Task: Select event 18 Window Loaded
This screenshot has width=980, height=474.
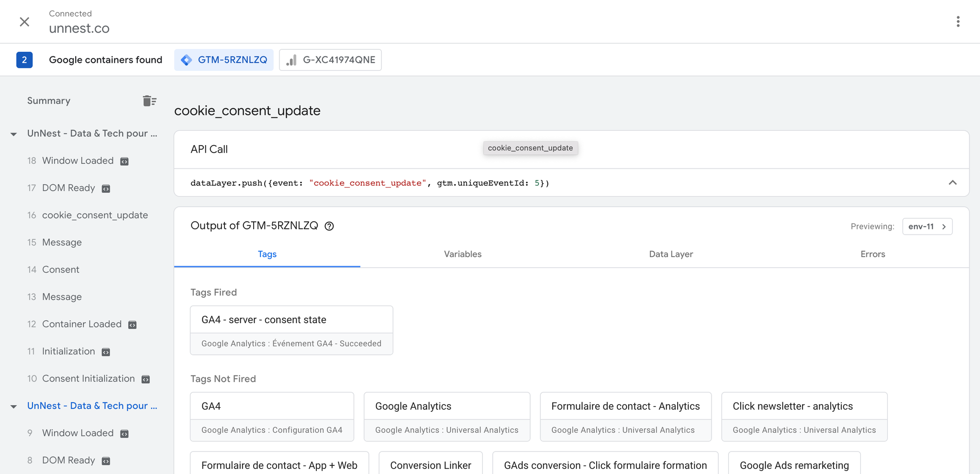Action: click(x=78, y=161)
